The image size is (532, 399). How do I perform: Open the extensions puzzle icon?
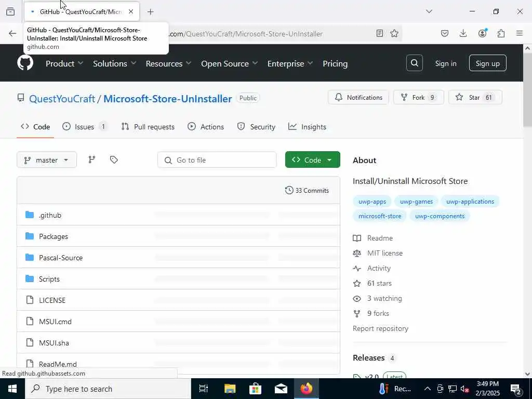(501, 33)
